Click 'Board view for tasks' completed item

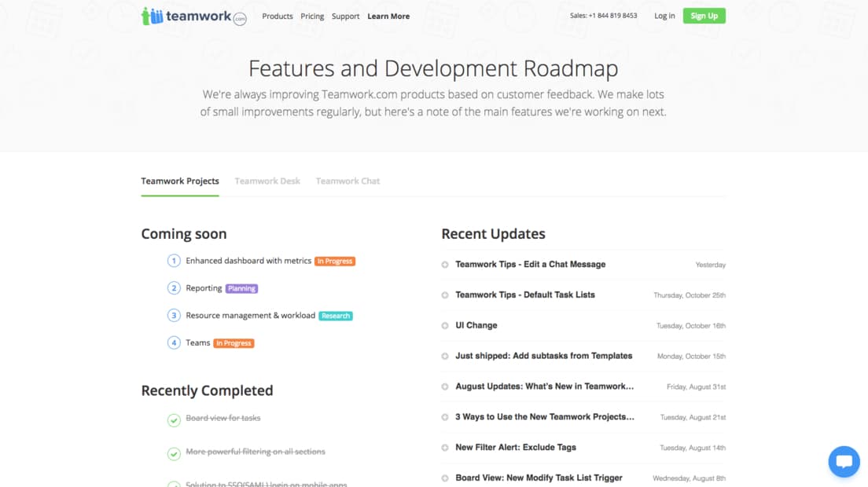click(223, 418)
